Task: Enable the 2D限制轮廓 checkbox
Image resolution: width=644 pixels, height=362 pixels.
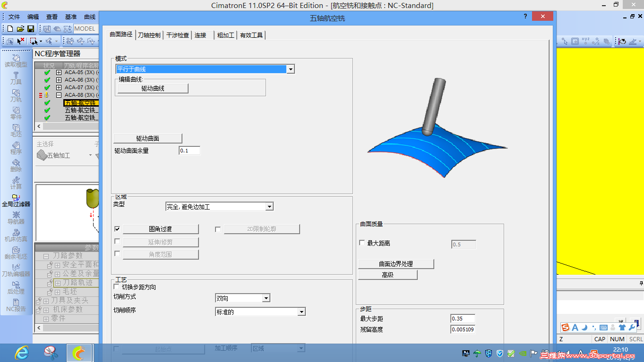Action: 218,229
